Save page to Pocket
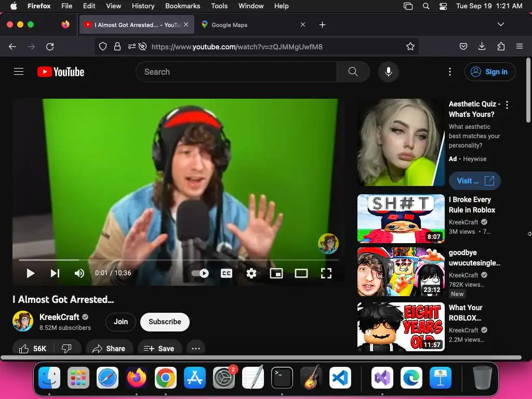 tap(463, 46)
